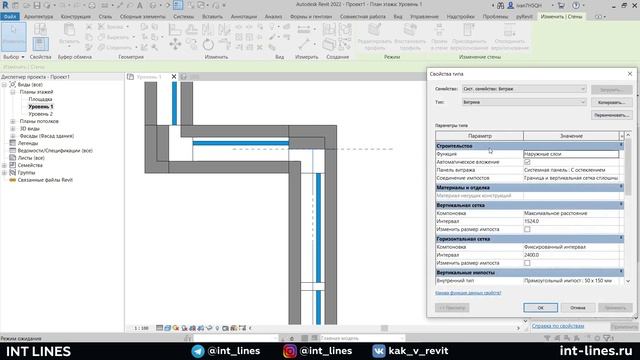Open the Справка по свойствам link
Screen dimensions: 640x360
[558, 326]
